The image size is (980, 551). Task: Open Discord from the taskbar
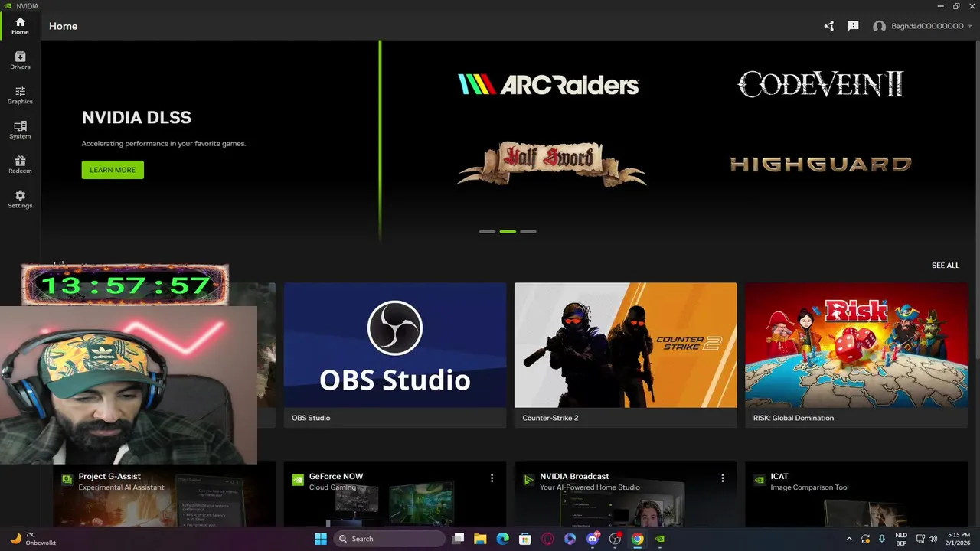coord(593,539)
